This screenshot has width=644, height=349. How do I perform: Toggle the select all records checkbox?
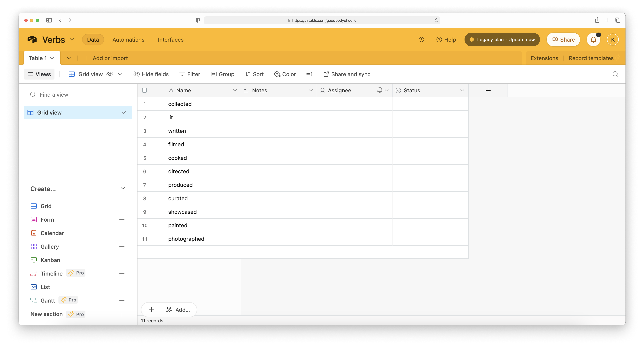click(144, 90)
